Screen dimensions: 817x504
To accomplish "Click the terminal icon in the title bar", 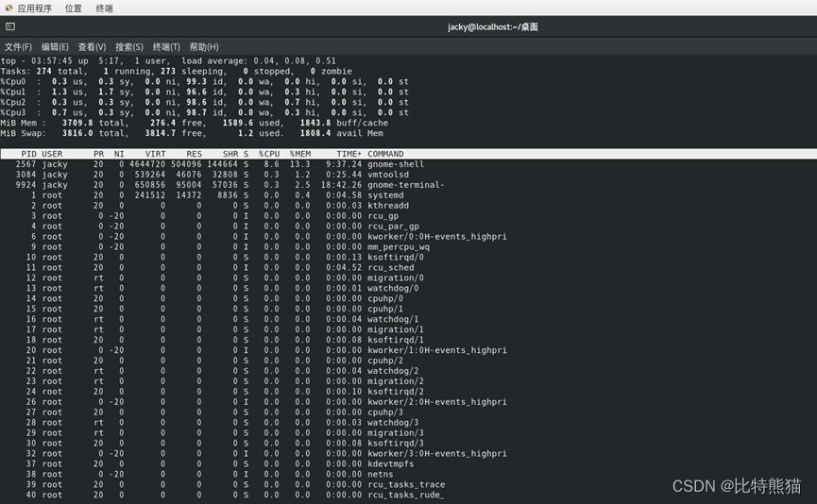I will click(x=10, y=27).
